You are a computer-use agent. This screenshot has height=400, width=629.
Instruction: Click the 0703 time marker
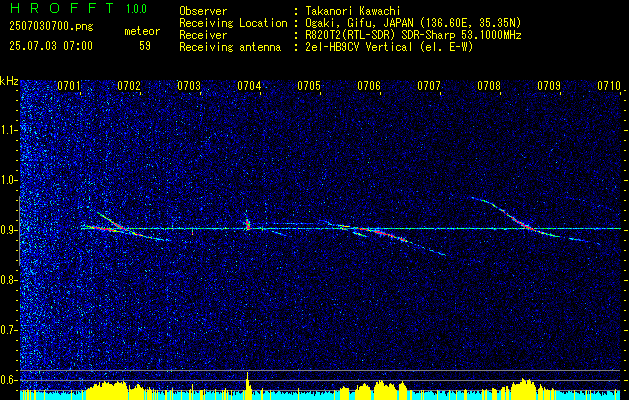point(189,85)
